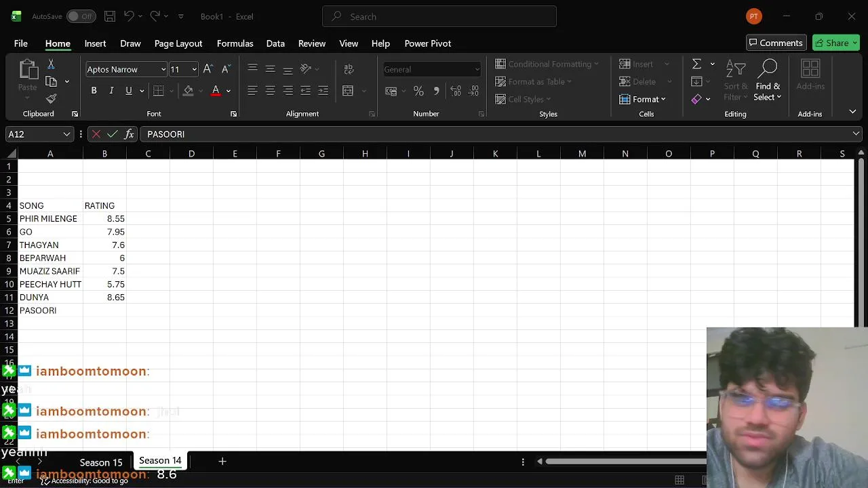Open the Page Layout tab

click(x=178, y=43)
